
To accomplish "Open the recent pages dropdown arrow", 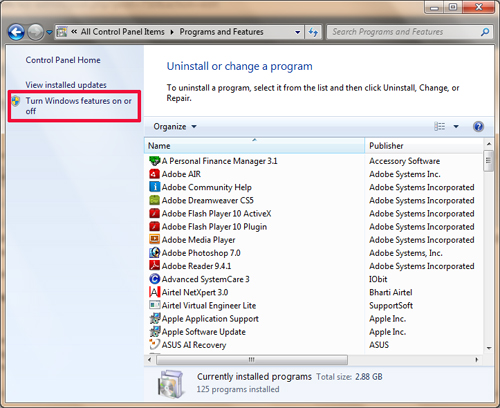I will pyautogui.click(x=49, y=32).
